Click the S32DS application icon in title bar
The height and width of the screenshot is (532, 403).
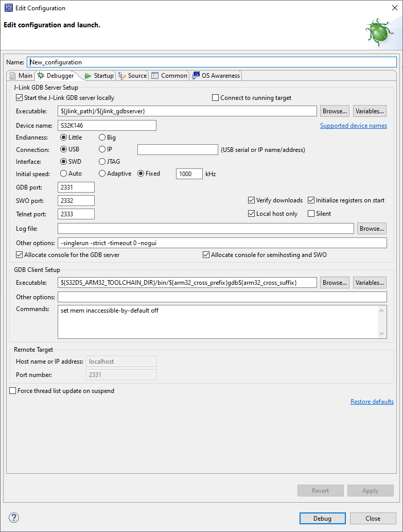click(x=8, y=8)
